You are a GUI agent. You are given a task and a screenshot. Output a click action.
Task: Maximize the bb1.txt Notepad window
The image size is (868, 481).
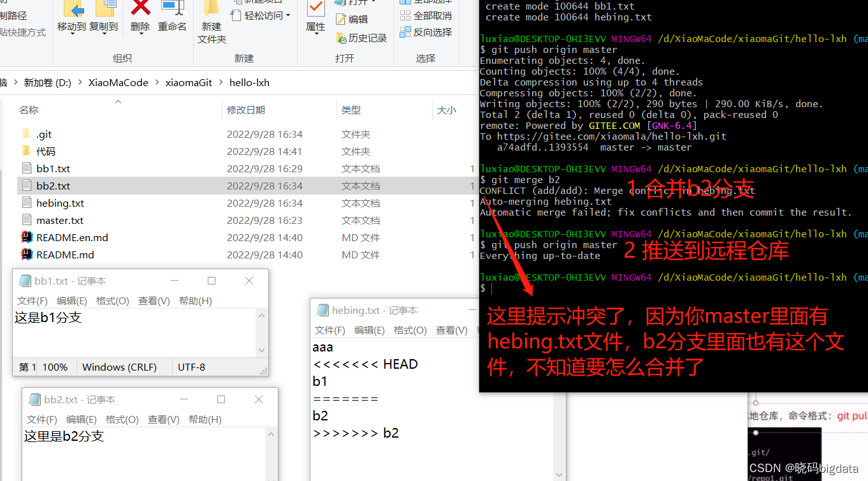[x=212, y=281]
